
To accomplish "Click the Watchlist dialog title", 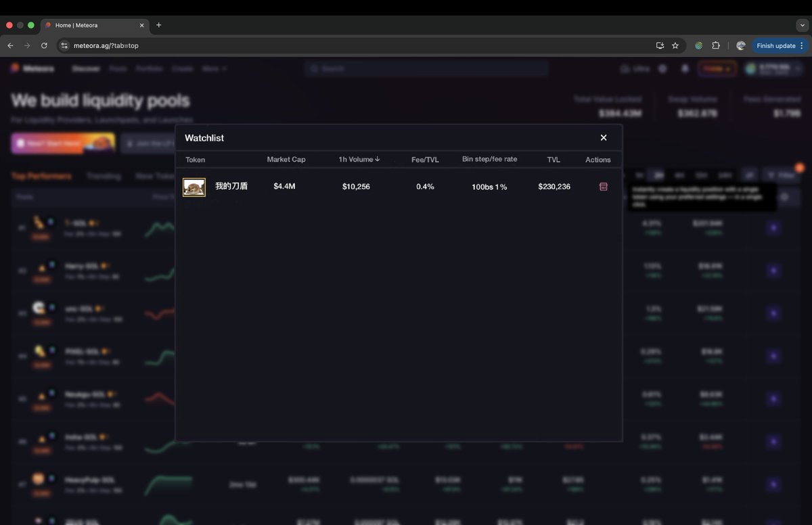I will click(204, 138).
